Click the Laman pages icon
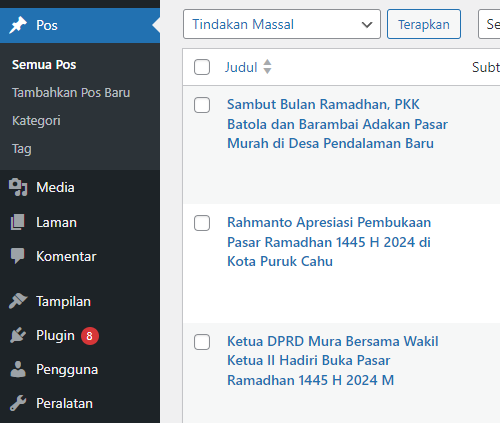 (x=18, y=222)
